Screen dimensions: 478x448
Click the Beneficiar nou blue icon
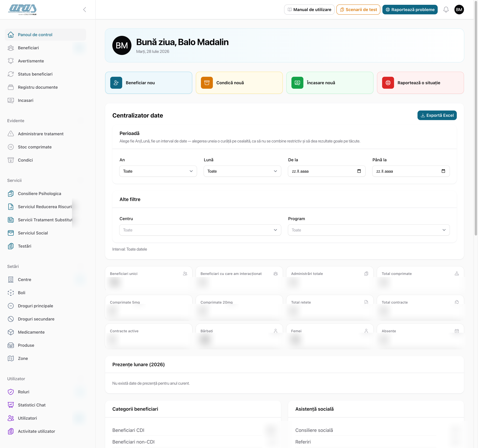pos(116,83)
